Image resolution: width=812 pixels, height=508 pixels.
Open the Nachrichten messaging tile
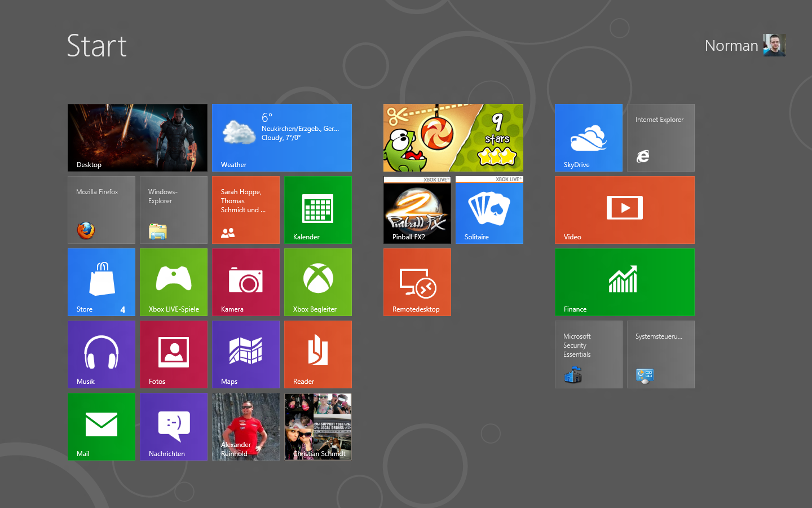coord(174,427)
